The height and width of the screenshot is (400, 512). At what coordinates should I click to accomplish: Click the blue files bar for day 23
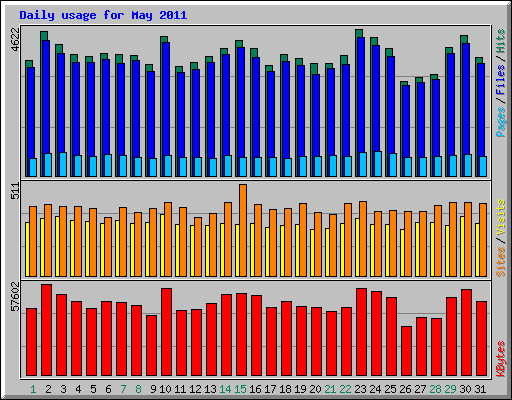coord(361,95)
